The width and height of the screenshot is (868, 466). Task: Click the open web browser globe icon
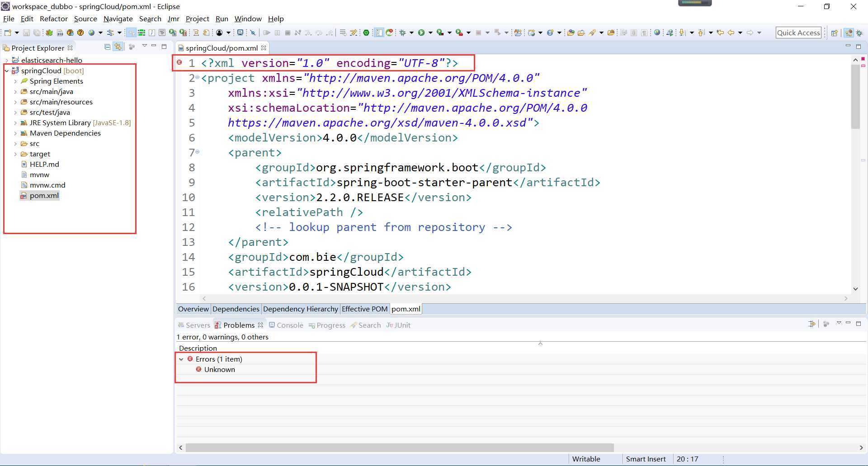click(x=657, y=33)
